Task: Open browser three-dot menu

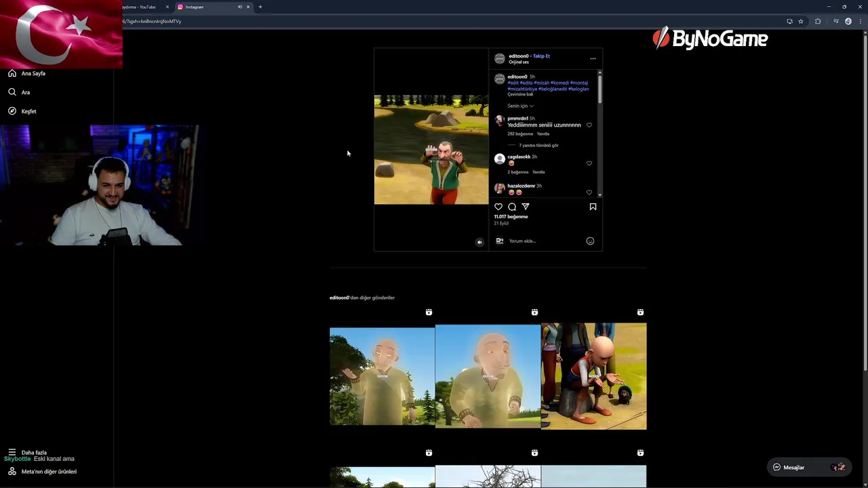Action: [x=860, y=21]
